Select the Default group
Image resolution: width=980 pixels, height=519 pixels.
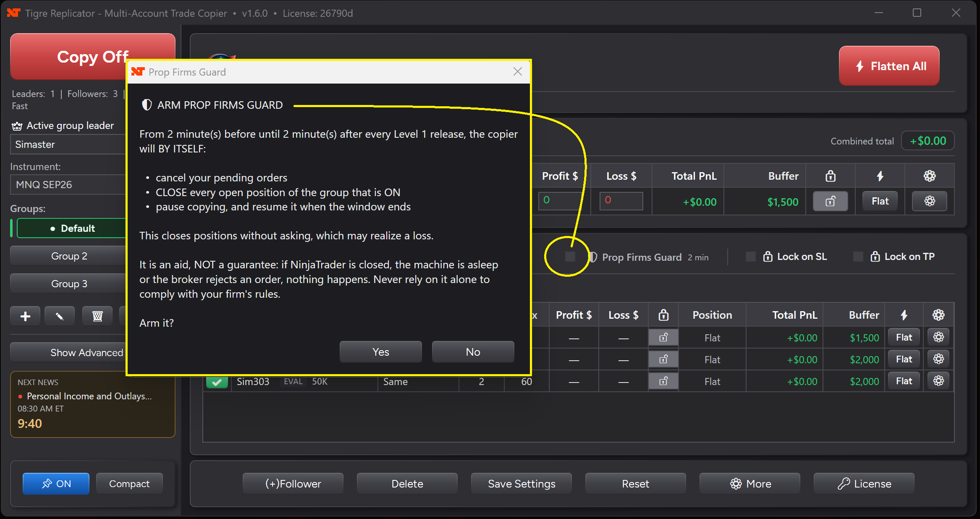pos(72,228)
